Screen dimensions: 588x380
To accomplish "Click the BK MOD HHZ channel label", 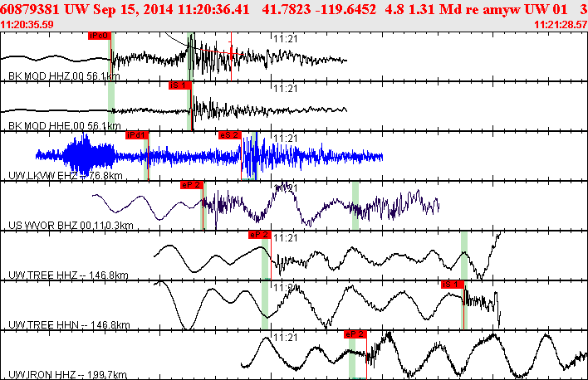I will coord(64,76).
